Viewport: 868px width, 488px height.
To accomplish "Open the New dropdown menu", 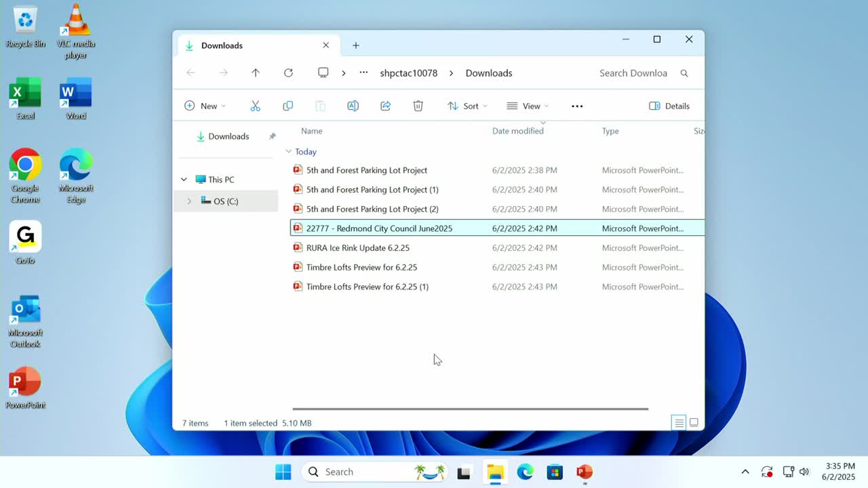I will point(205,106).
